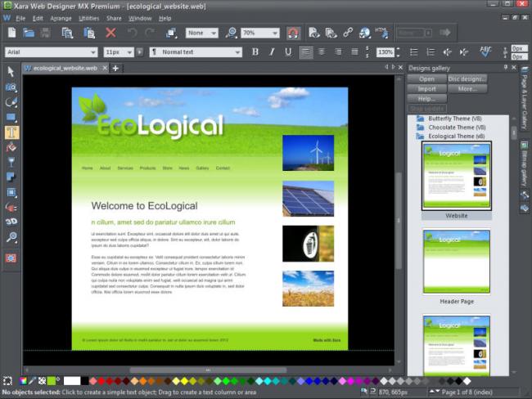Viewport: 532px width, 399px height.
Task: Open the Normal text style dropdown
Action: point(237,52)
